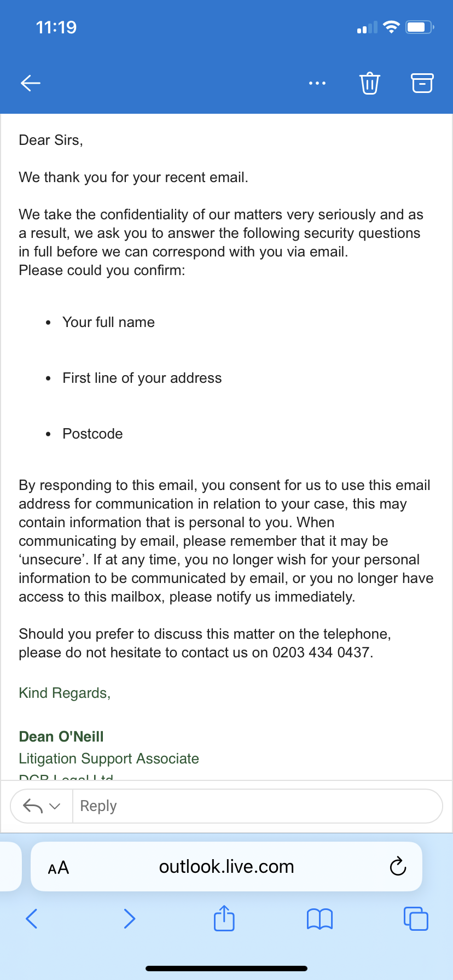Show all open Safari tabs
The height and width of the screenshot is (980, 453).
point(416,919)
